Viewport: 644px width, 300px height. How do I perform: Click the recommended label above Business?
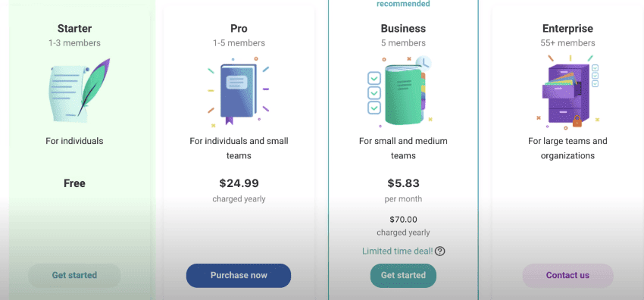(x=403, y=4)
